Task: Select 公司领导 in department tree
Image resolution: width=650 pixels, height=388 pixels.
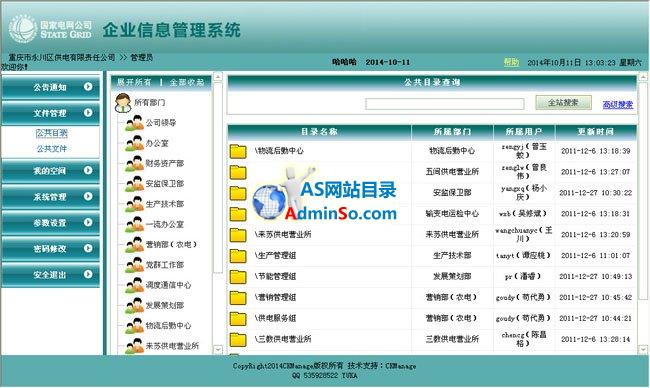Action: 161,123
